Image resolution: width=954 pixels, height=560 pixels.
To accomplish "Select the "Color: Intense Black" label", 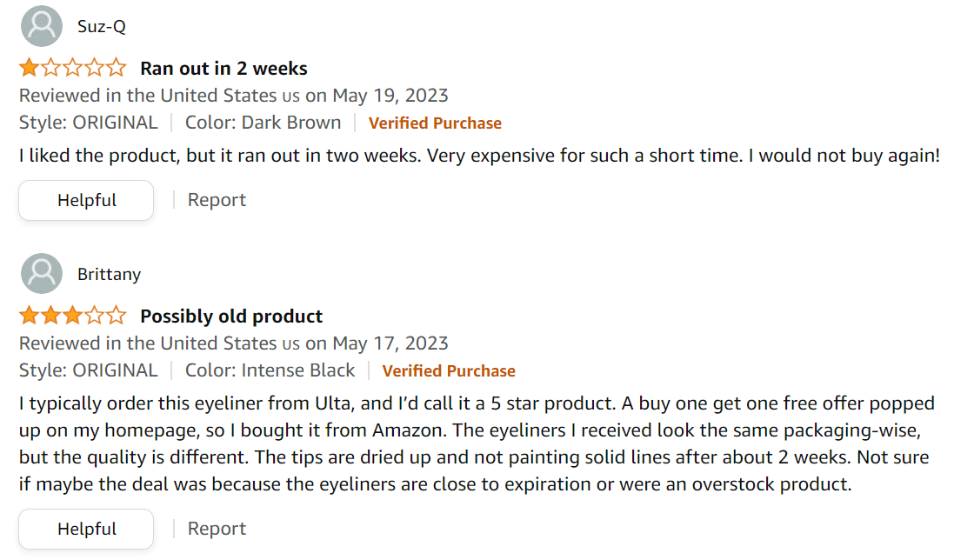I will [270, 370].
